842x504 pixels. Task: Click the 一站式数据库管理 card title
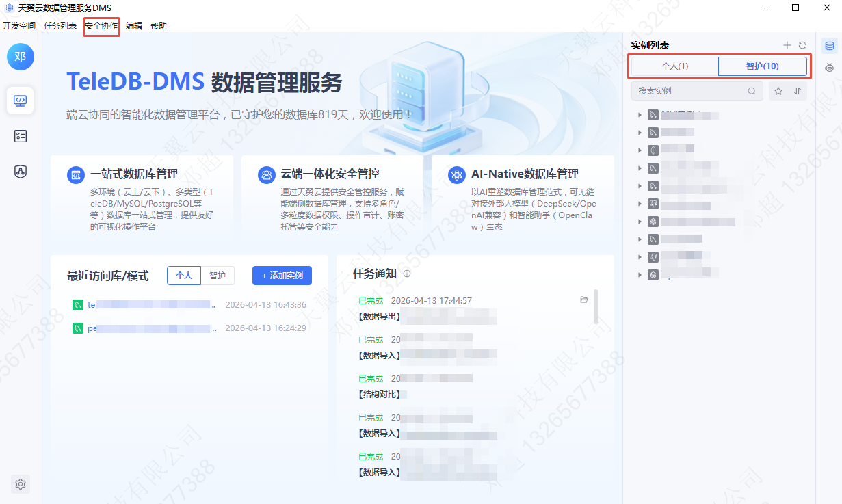(x=134, y=174)
